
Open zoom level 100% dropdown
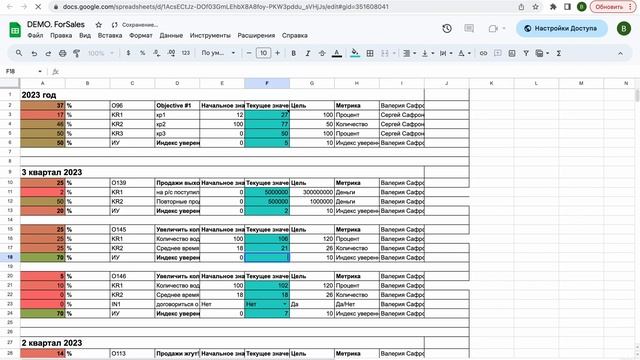tap(101, 53)
